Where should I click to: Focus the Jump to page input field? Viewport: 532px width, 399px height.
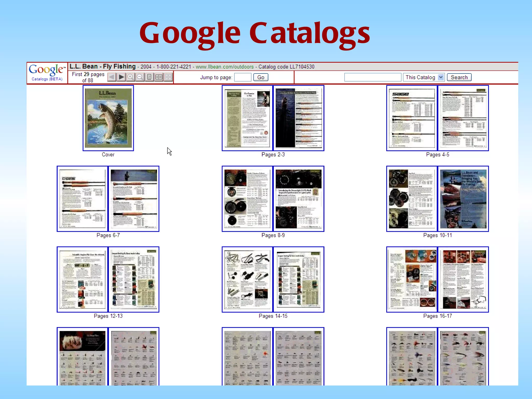pos(243,77)
